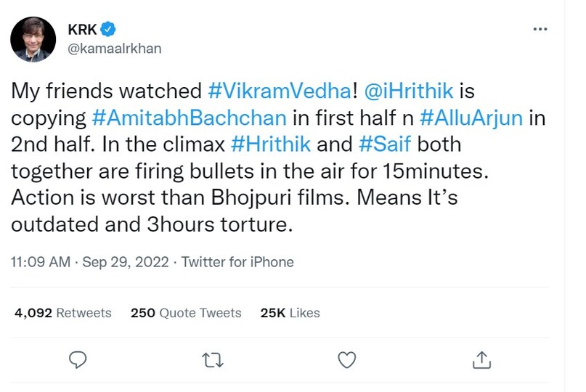The image size is (586, 392).
Task: Open the three-dot more options menu
Action: [x=540, y=30]
